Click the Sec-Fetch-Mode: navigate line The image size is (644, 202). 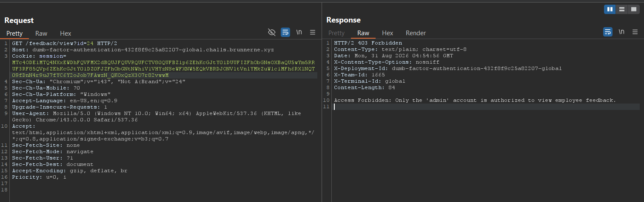(53, 151)
